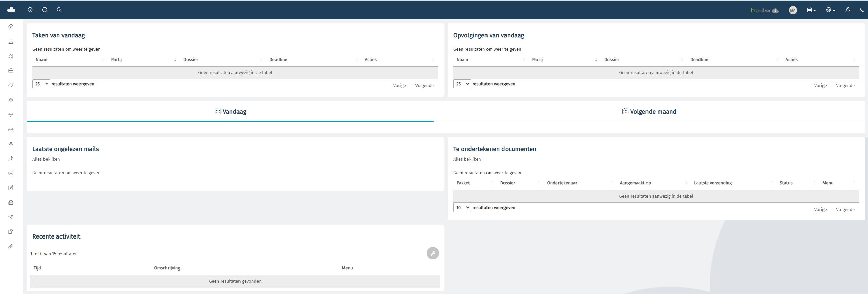This screenshot has height=294, width=868.
Task: Click Volgende in Opvolgingen van vandaag
Action: [x=845, y=86]
